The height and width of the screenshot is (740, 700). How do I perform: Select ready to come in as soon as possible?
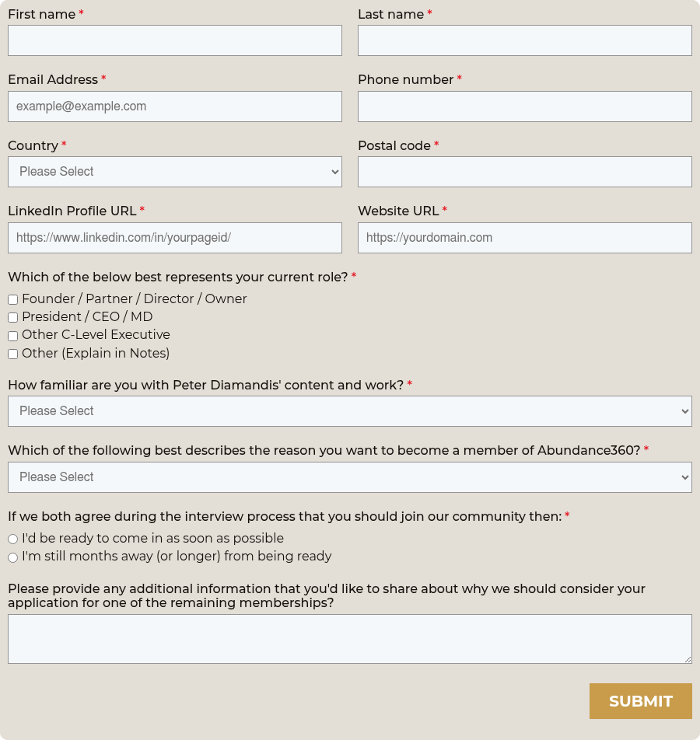(x=13, y=539)
